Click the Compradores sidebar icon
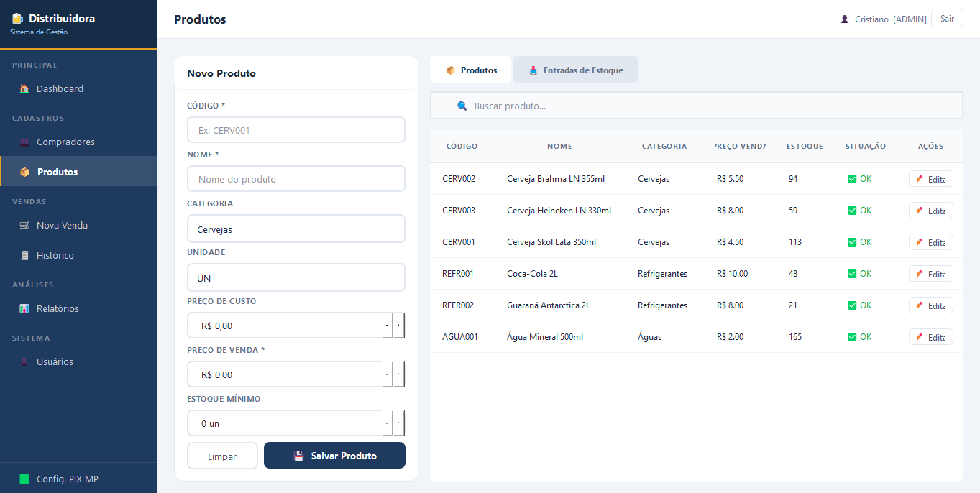Image resolution: width=980 pixels, height=493 pixels. point(24,142)
